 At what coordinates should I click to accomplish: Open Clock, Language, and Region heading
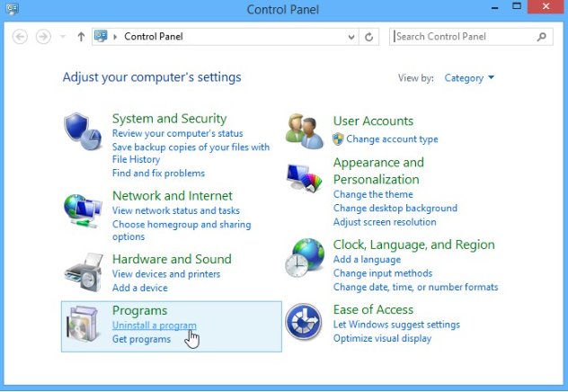[x=413, y=245]
